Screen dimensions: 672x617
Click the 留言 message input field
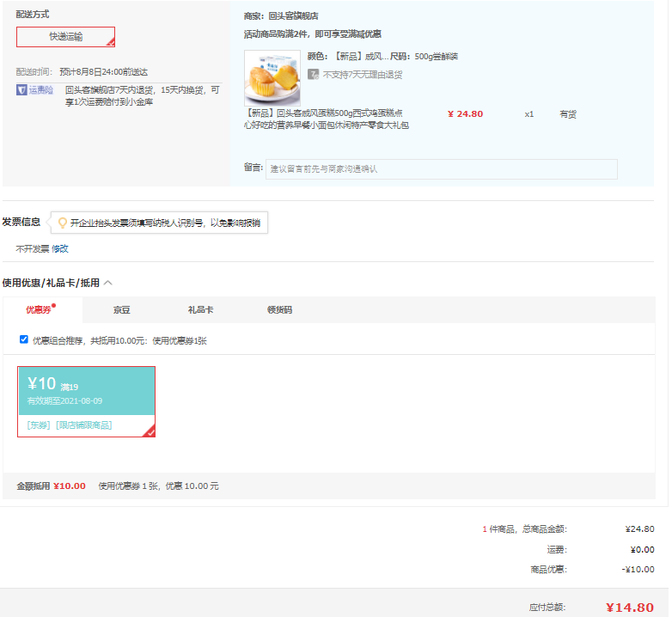point(441,168)
